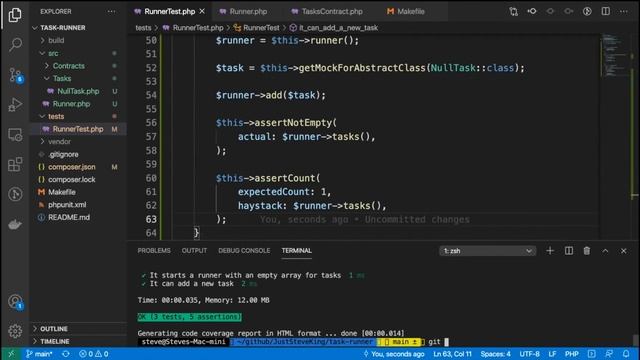Click it_can_add_a_new_task breadcrumb segment

click(334, 28)
